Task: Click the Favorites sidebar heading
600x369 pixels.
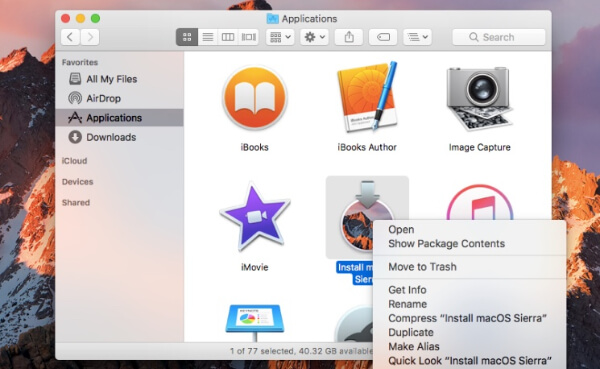Action: pos(80,62)
